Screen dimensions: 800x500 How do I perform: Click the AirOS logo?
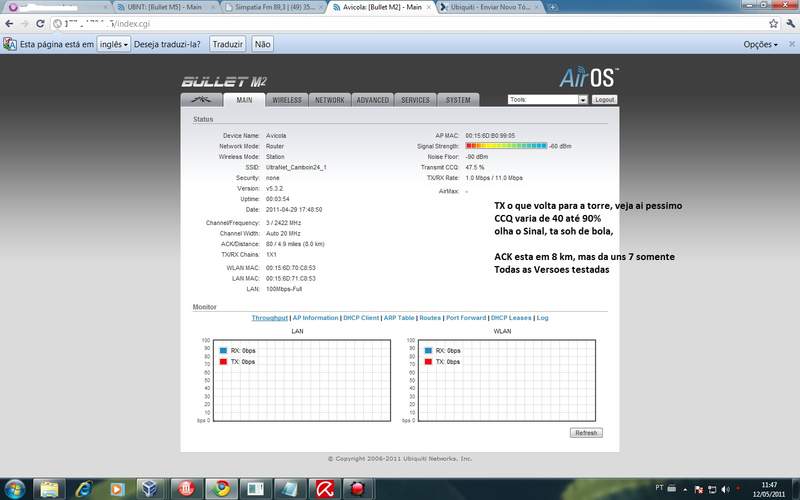(x=589, y=78)
